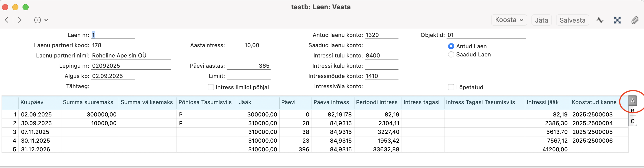This screenshot has width=644, height=168.
Task: Click the green fullscreen window button
Action: [26, 7]
